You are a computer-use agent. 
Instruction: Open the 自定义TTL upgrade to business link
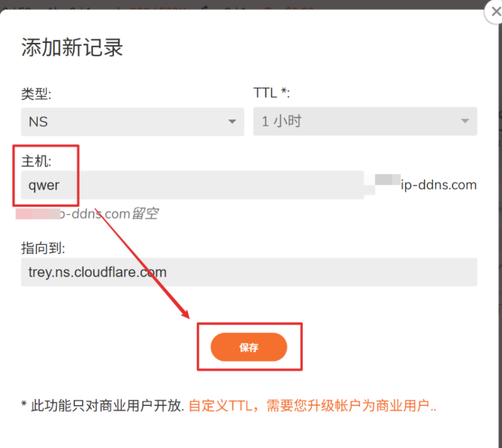click(x=313, y=406)
